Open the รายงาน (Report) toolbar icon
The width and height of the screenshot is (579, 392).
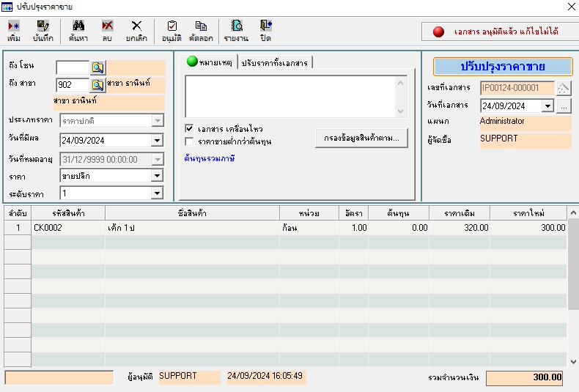coord(235,29)
